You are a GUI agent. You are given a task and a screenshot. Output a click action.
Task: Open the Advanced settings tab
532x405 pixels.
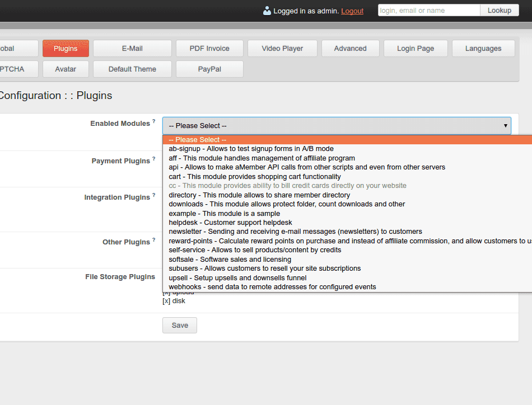click(350, 49)
